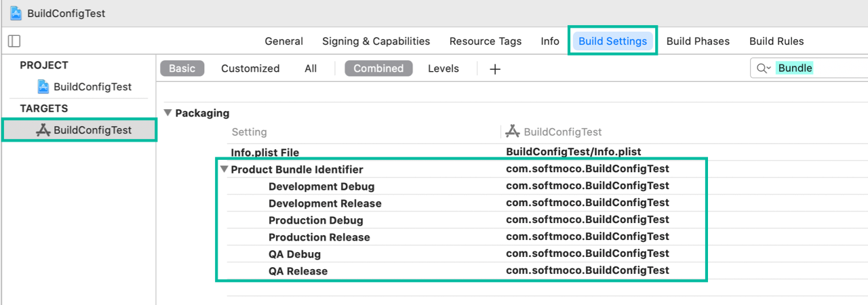Collapse Product Bundle Identifier disclosure triangle
Screen dimensions: 868x305
click(x=224, y=169)
